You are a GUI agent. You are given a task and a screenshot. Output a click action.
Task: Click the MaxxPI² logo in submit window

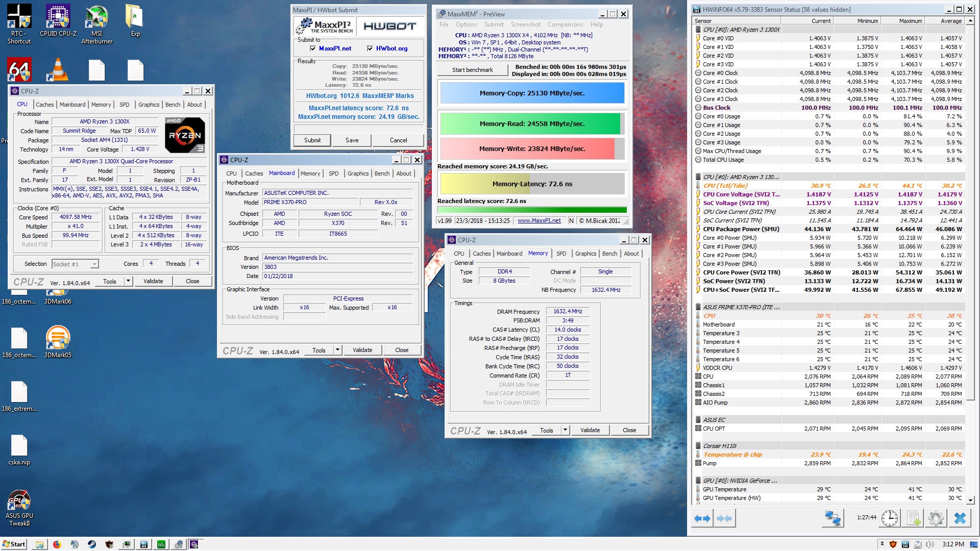click(x=325, y=26)
